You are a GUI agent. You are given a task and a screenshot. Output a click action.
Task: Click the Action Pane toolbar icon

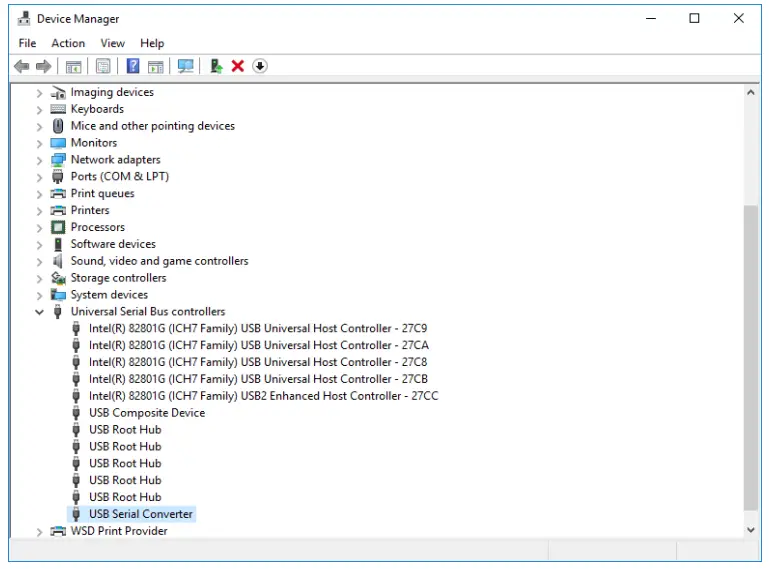(156, 66)
